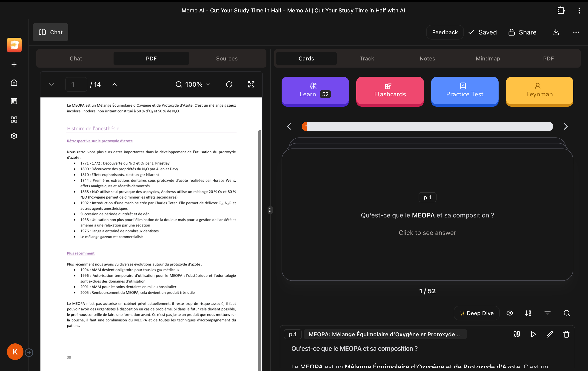
Task: Toggle A-Z sort order for cards
Action: pyautogui.click(x=528, y=313)
